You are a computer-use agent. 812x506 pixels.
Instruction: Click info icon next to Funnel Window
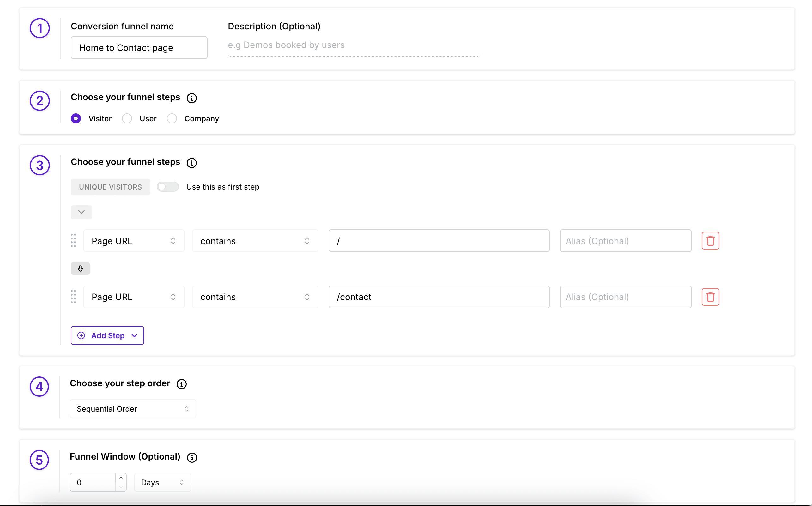click(x=192, y=457)
